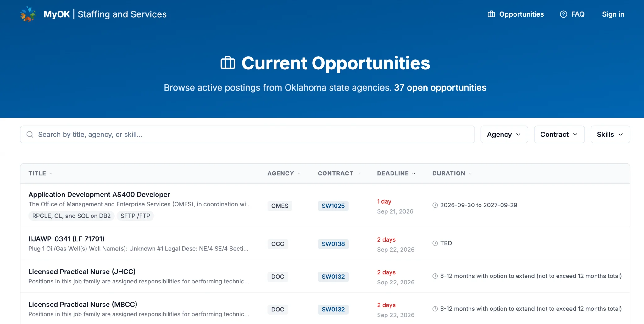644x324 pixels.
Task: Click the DOC badge in MBCC row
Action: point(278,309)
